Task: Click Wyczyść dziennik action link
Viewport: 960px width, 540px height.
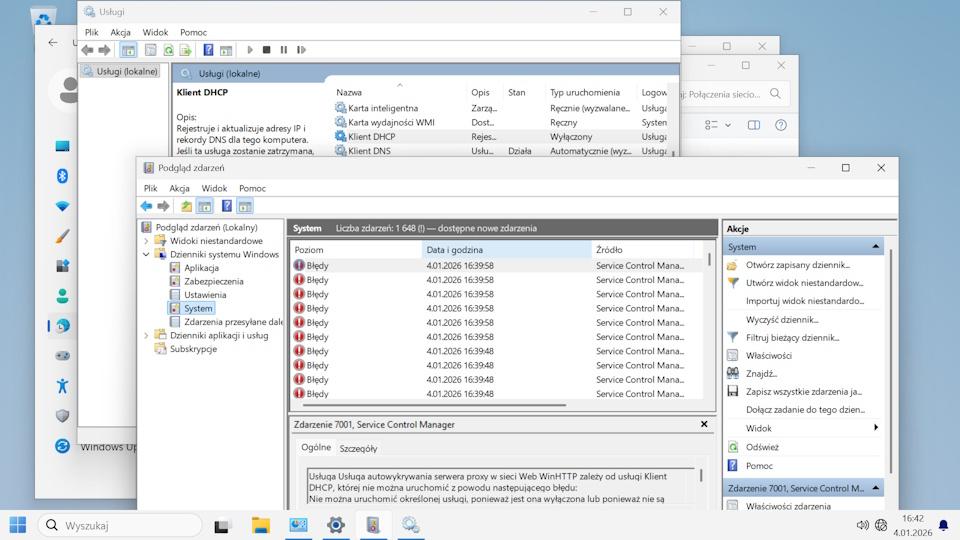Action: point(781,320)
